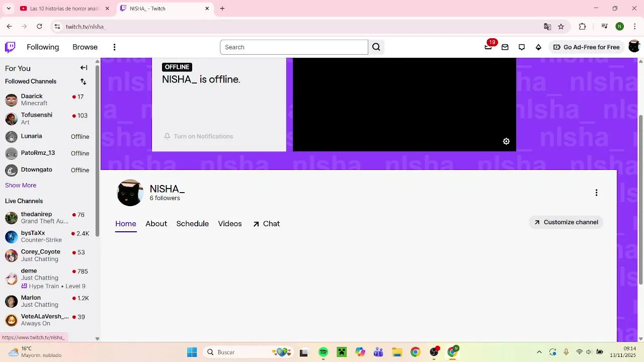Sort Followed Channels with arrows icon
Screen dimensions: 644x362
click(84, 81)
